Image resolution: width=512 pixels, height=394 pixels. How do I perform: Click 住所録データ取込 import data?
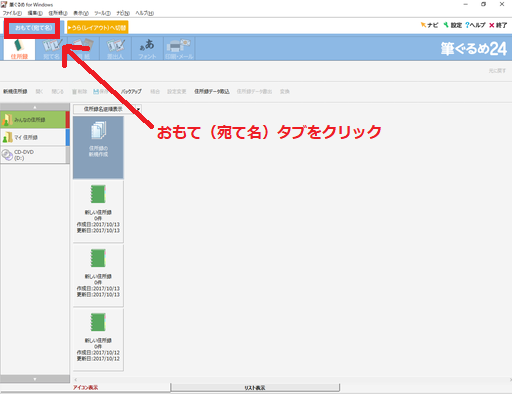212,91
